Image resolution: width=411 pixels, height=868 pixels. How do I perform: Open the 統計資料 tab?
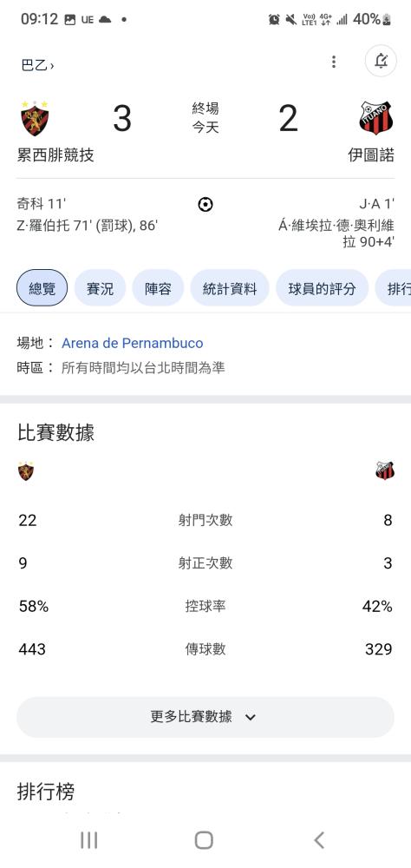(230, 288)
